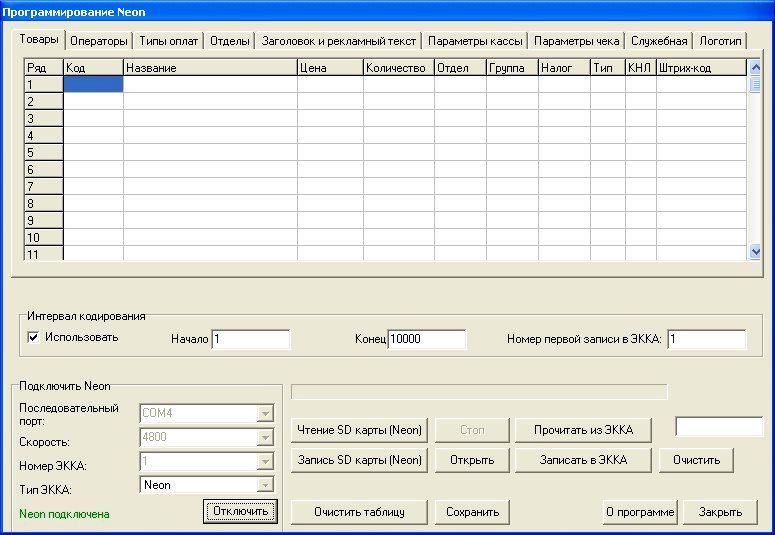The width and height of the screenshot is (775, 535).
Task: Click Записать в ЭККА button
Action: [583, 460]
